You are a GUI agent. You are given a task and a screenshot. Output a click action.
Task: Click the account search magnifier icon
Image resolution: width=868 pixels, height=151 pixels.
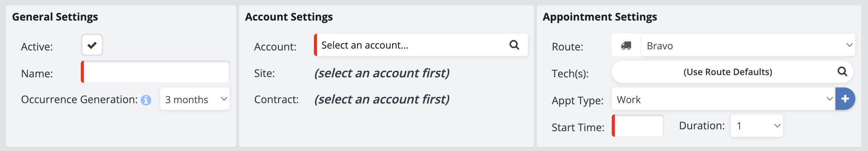click(514, 45)
